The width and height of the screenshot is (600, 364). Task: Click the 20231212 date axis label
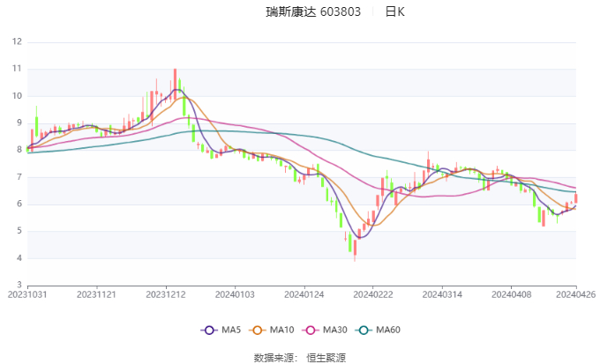coord(166,294)
